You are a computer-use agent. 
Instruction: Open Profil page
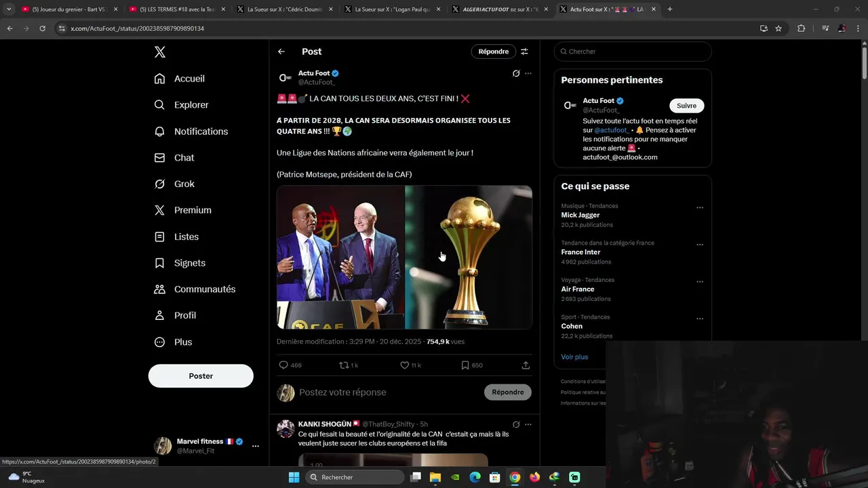click(x=175, y=316)
